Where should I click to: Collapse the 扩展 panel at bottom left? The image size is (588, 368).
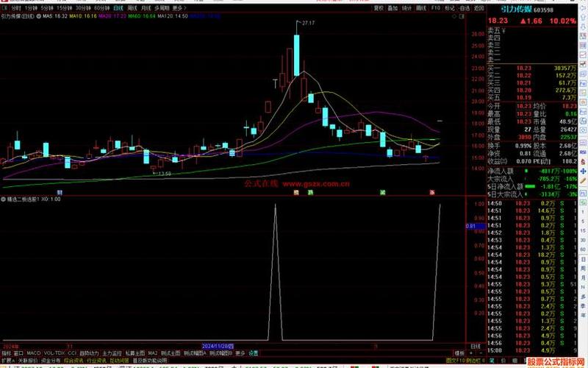(7, 361)
